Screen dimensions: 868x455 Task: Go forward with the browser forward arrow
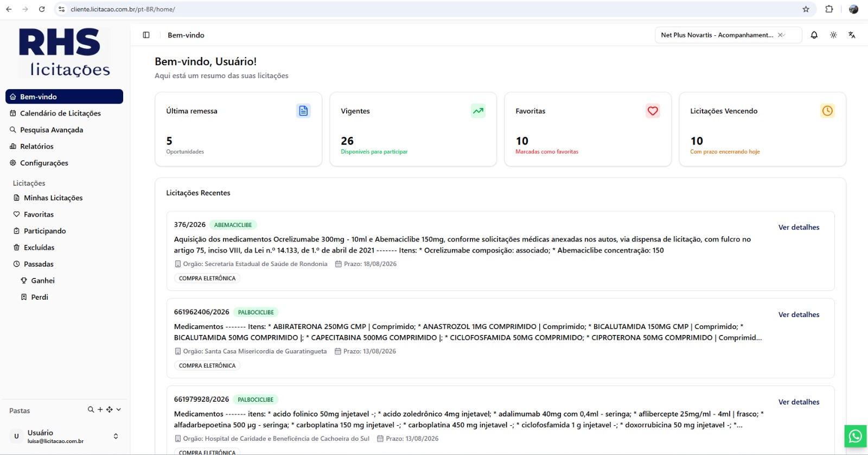pos(25,9)
